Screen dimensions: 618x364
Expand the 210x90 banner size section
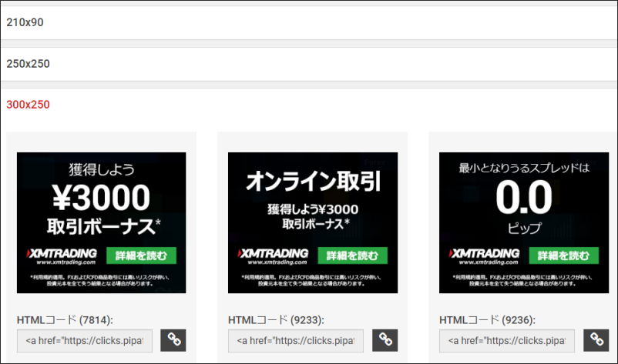pos(25,22)
